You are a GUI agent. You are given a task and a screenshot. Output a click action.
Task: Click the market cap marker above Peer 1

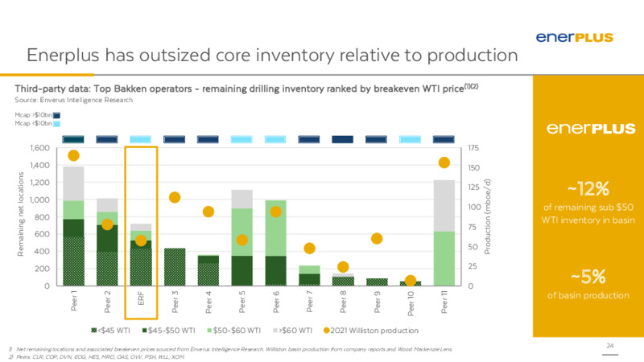[x=73, y=139]
